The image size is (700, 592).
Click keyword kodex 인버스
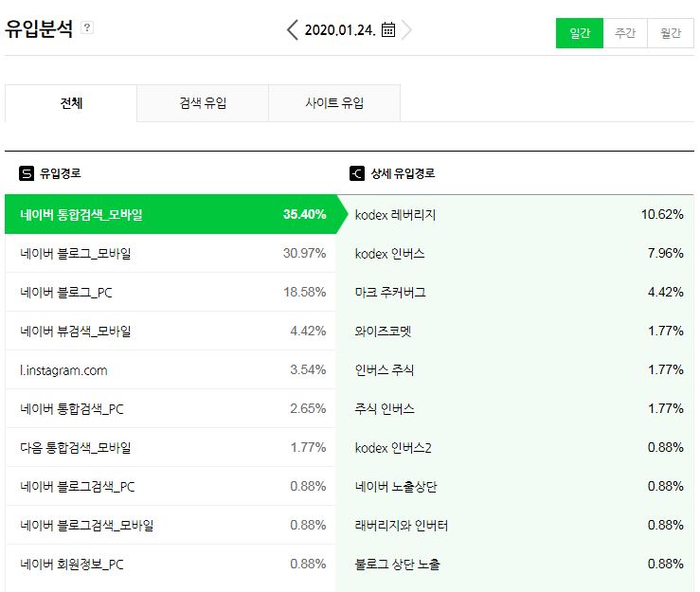pyautogui.click(x=389, y=254)
